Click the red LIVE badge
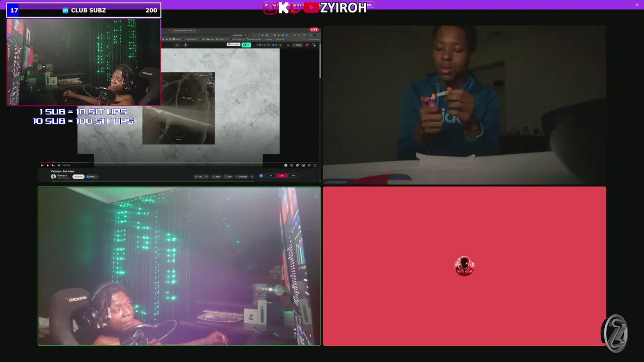644x362 pixels. pyautogui.click(x=314, y=30)
